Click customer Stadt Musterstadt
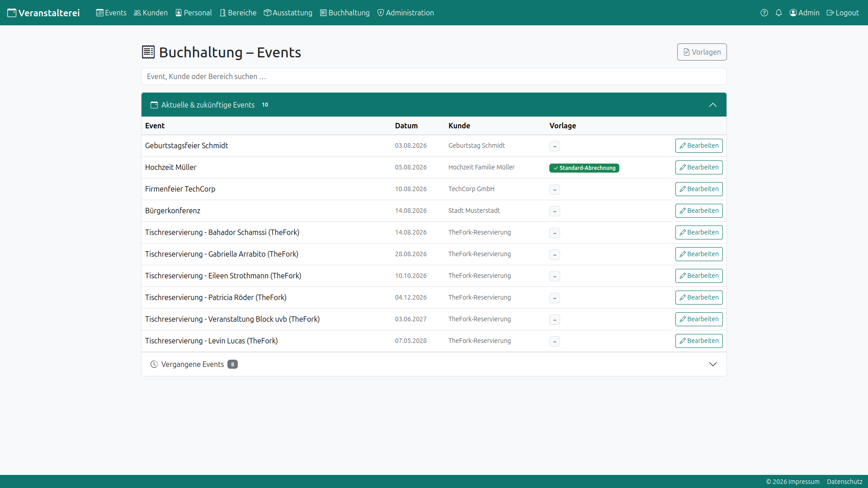Image resolution: width=868 pixels, height=488 pixels. tap(474, 211)
